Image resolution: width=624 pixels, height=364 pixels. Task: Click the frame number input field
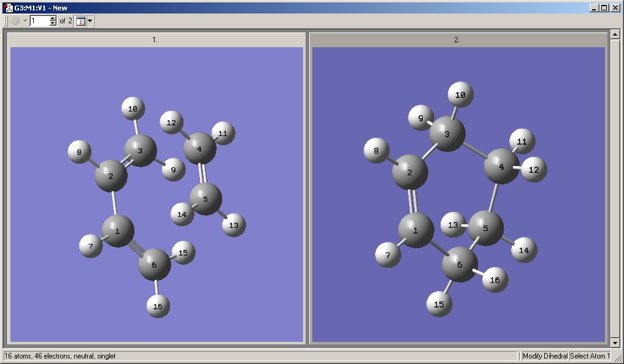click(x=40, y=21)
